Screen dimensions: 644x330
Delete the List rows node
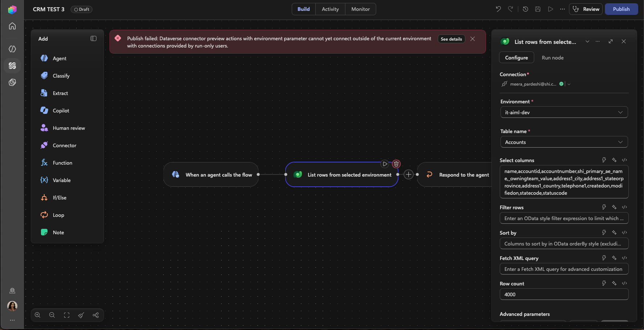tap(396, 164)
